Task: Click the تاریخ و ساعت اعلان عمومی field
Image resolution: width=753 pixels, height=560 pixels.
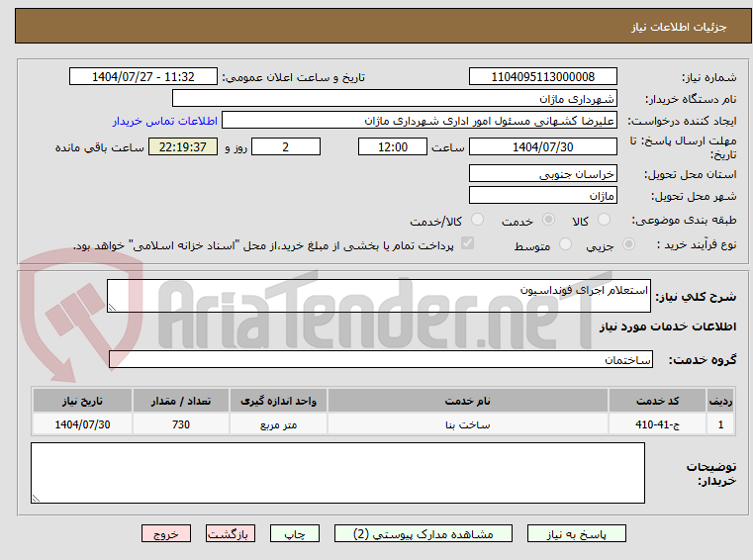Action: pos(143,76)
